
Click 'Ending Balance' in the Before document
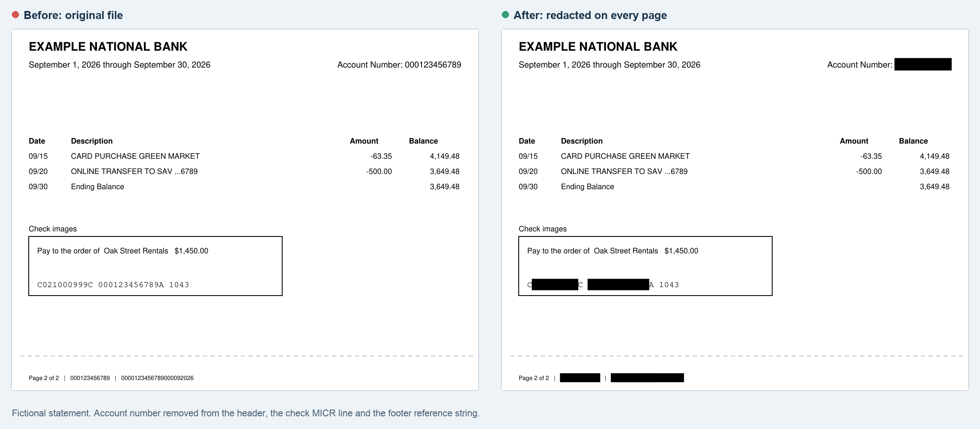98,187
